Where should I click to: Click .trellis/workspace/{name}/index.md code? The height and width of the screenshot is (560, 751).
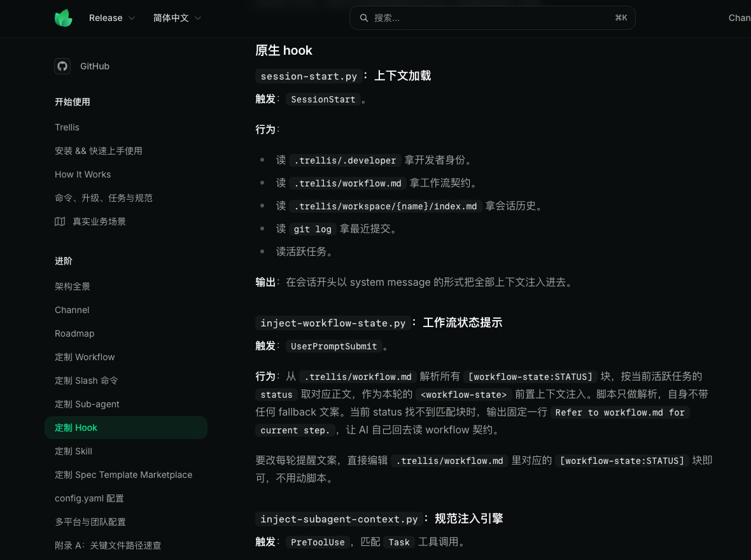pos(386,206)
